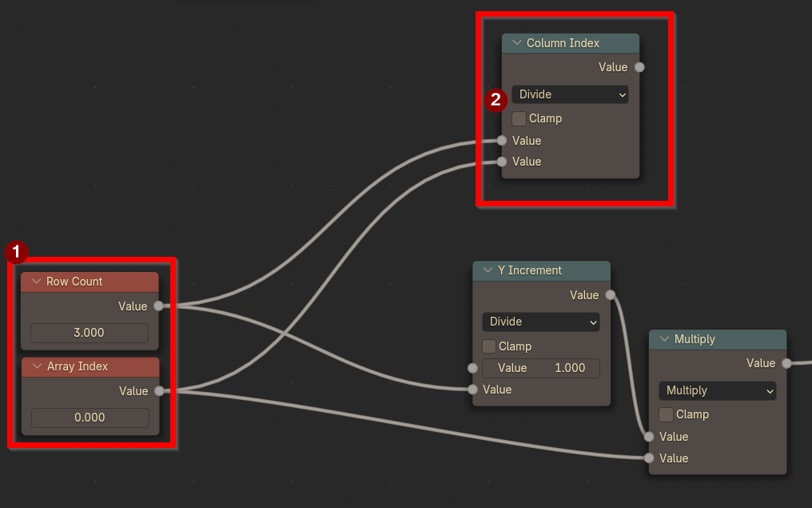Select the Array Index node header
The width and height of the screenshot is (812, 508).
point(90,366)
